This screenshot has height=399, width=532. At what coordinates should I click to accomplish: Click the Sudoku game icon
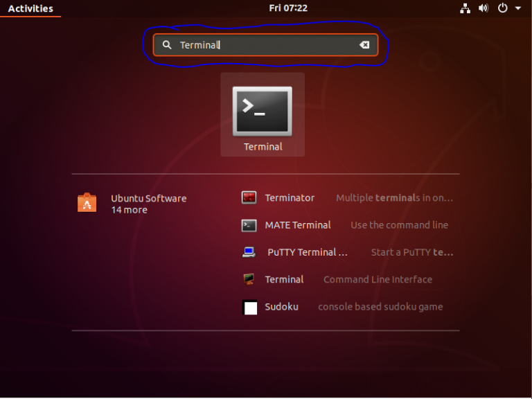tap(249, 307)
